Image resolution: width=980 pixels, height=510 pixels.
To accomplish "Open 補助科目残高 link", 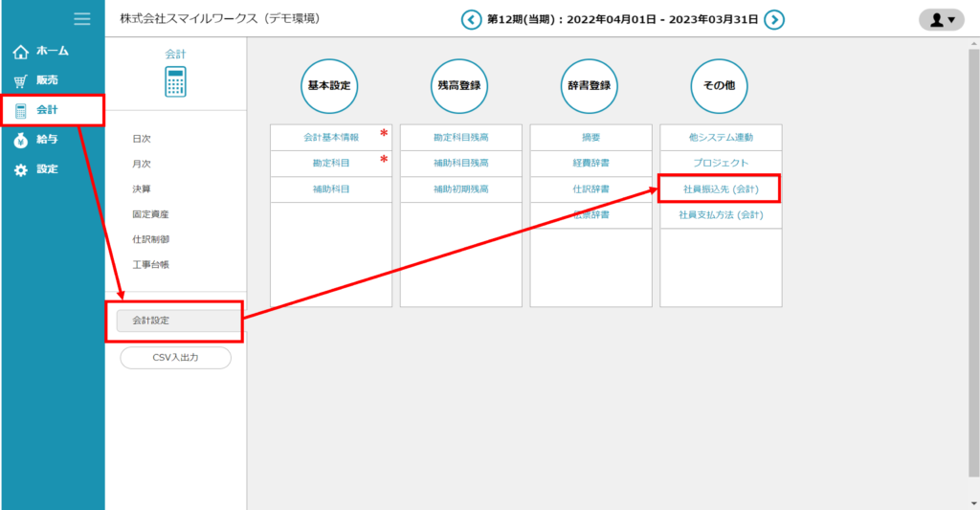I will 461,163.
